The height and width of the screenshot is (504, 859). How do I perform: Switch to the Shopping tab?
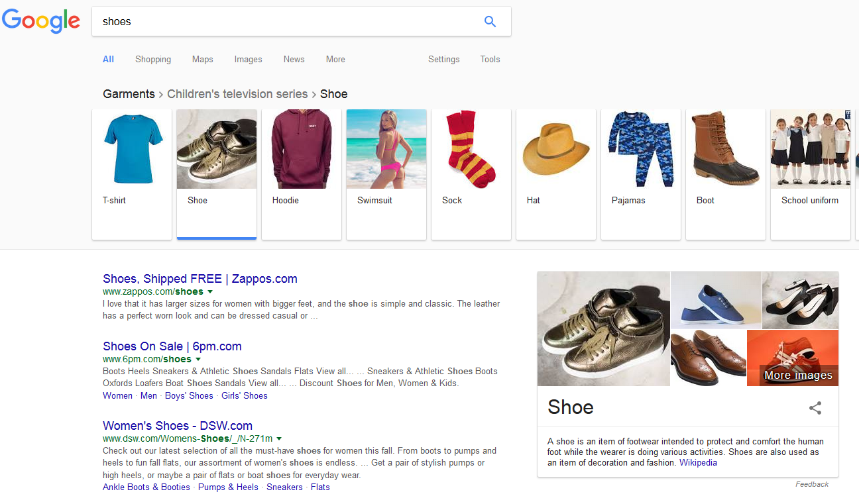tap(153, 59)
